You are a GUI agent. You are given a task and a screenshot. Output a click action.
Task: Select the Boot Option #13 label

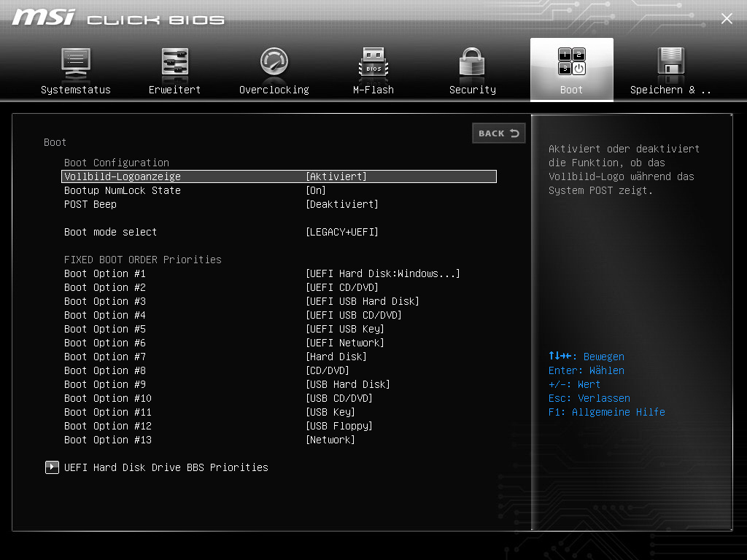coord(108,439)
